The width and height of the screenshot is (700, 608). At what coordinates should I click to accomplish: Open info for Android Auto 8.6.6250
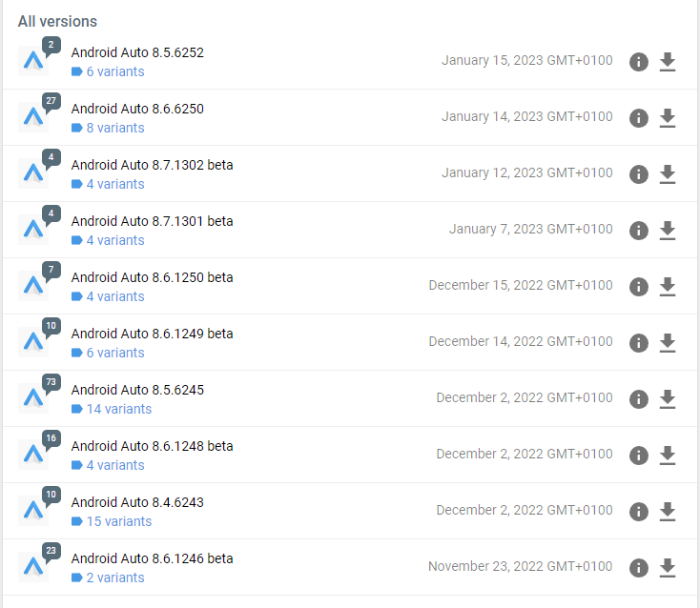tap(639, 118)
